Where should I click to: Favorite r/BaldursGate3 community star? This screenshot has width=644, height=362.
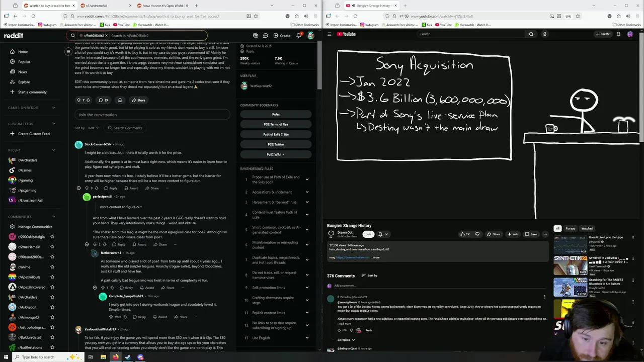[52, 337]
